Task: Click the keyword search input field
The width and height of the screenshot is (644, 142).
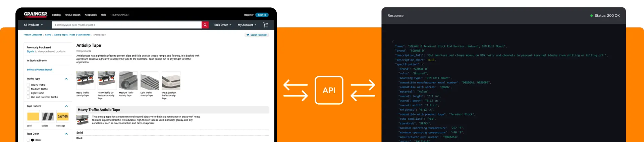Action: point(127,25)
